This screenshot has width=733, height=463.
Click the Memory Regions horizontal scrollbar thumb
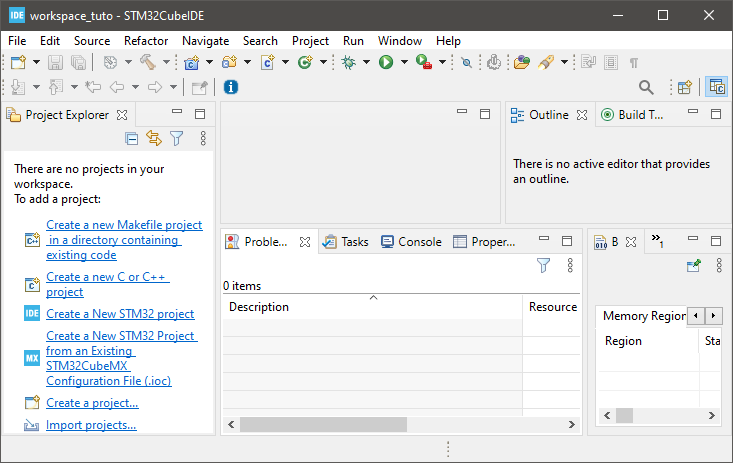coord(625,415)
